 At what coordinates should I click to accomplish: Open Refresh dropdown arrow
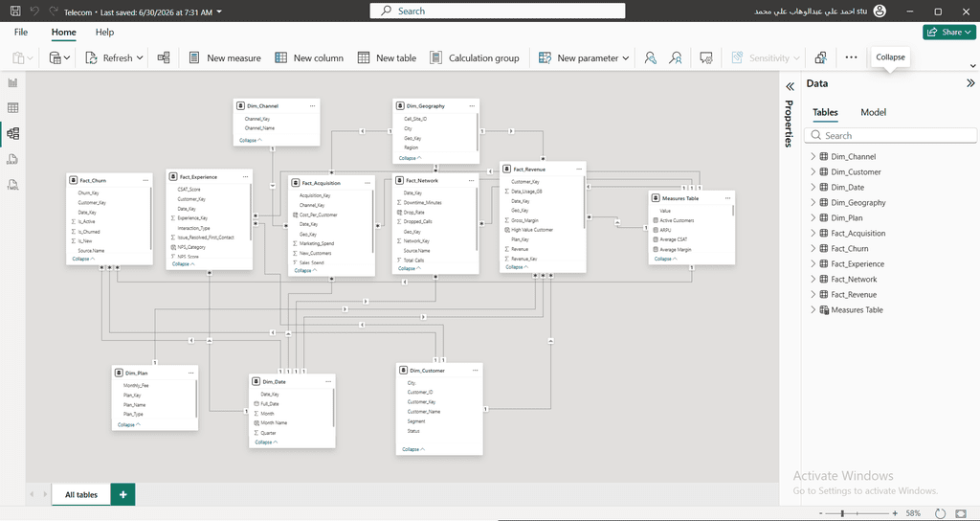click(x=140, y=57)
